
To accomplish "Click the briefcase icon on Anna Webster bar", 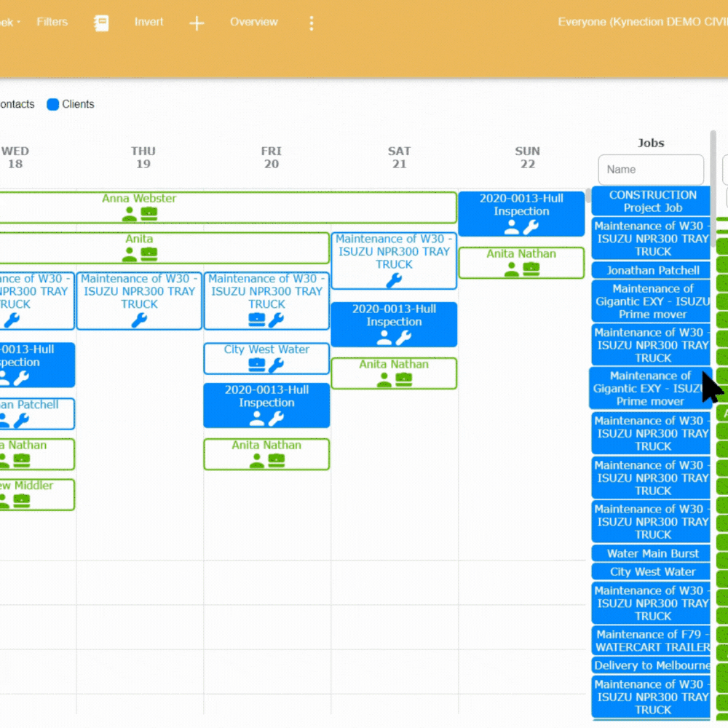I will pos(149,214).
